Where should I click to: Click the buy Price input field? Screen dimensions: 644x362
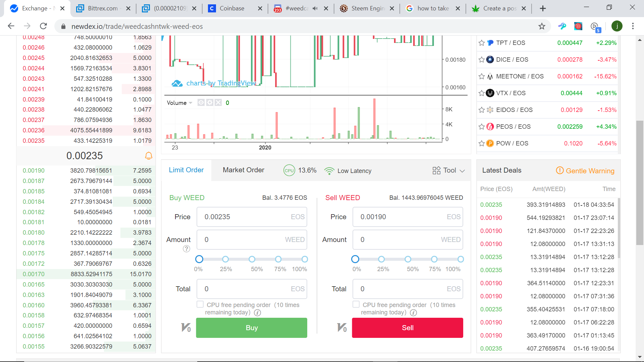[x=252, y=217]
